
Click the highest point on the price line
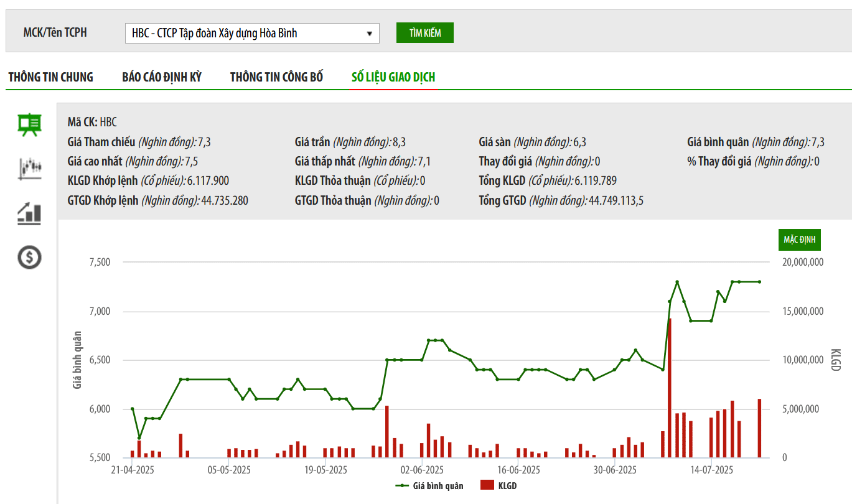click(x=677, y=282)
